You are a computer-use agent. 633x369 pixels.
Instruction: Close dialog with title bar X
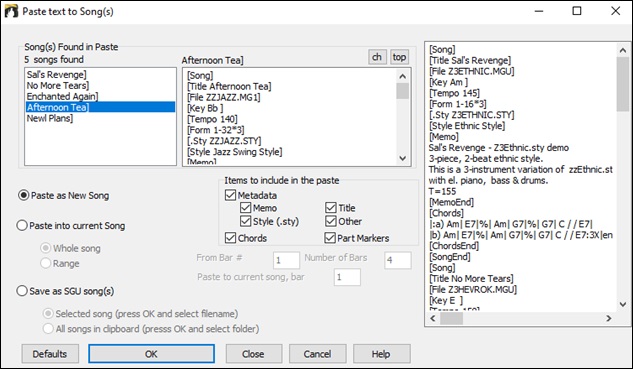(x=616, y=11)
